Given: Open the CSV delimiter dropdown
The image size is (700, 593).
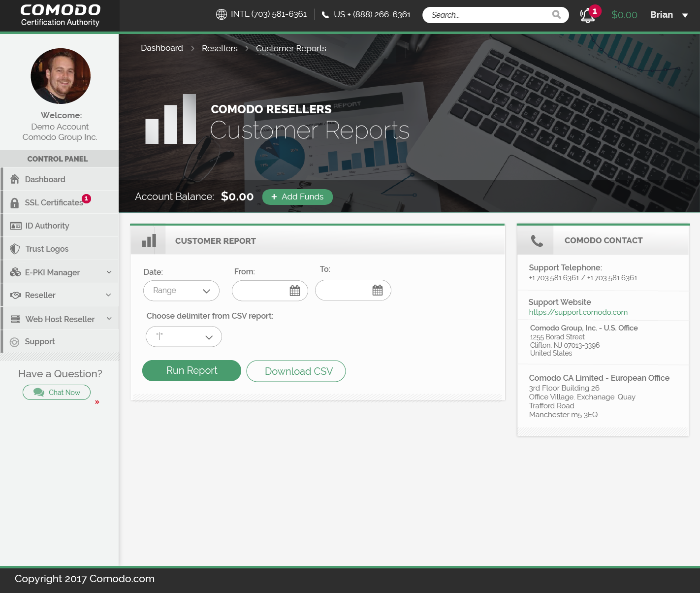Looking at the screenshot, I should pyautogui.click(x=184, y=336).
